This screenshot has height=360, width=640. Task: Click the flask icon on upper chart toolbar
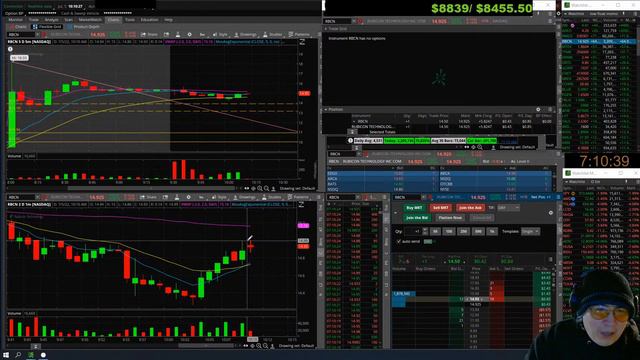click(178, 35)
